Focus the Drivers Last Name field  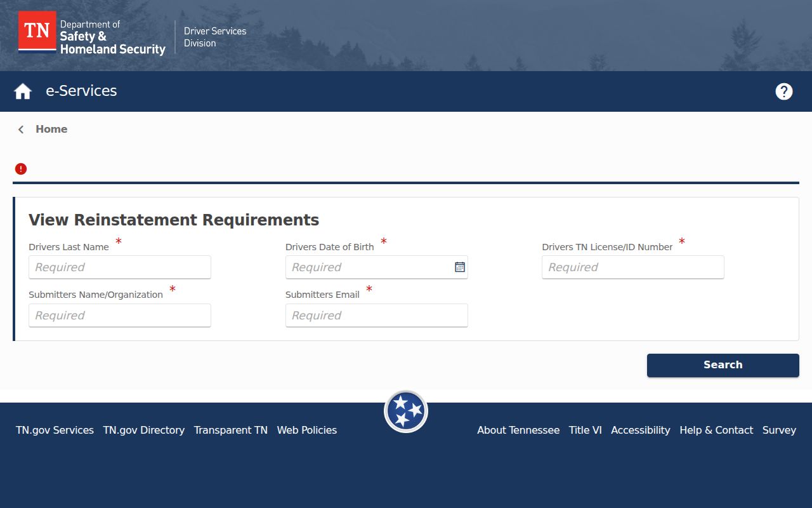120,267
